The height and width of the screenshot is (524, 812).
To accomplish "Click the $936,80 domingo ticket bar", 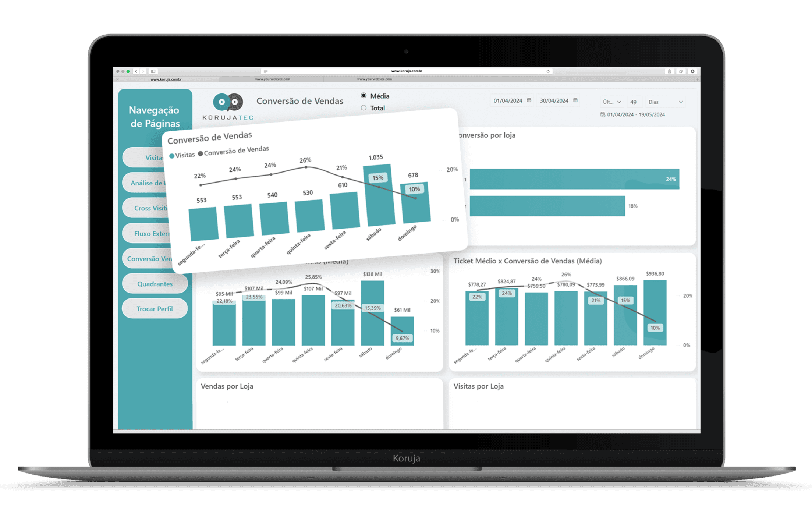I will click(655, 313).
